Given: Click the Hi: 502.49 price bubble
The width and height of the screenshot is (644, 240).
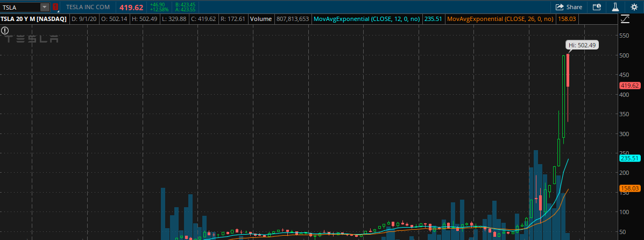Looking at the screenshot, I should click(582, 45).
